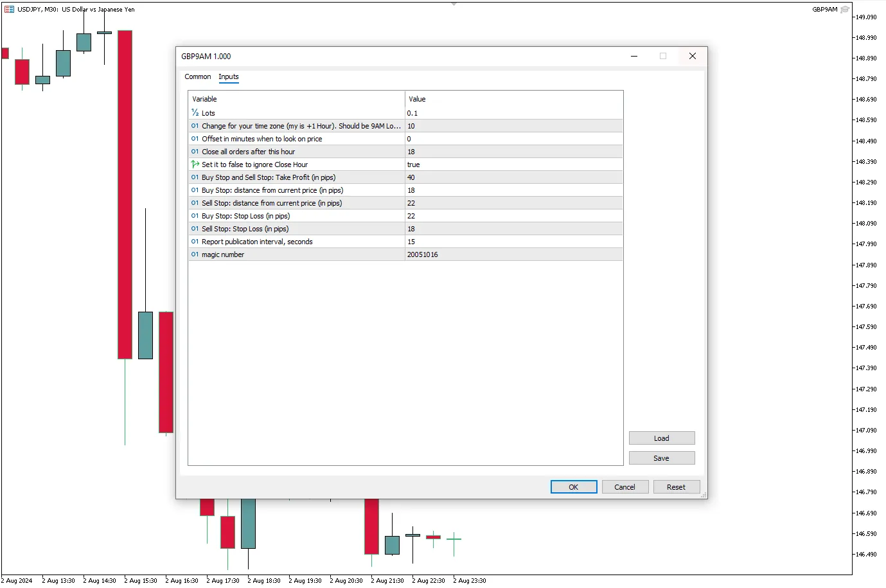Click the icon beside Close all orders row
Image resolution: width=886 pixels, height=588 pixels.
coord(195,152)
